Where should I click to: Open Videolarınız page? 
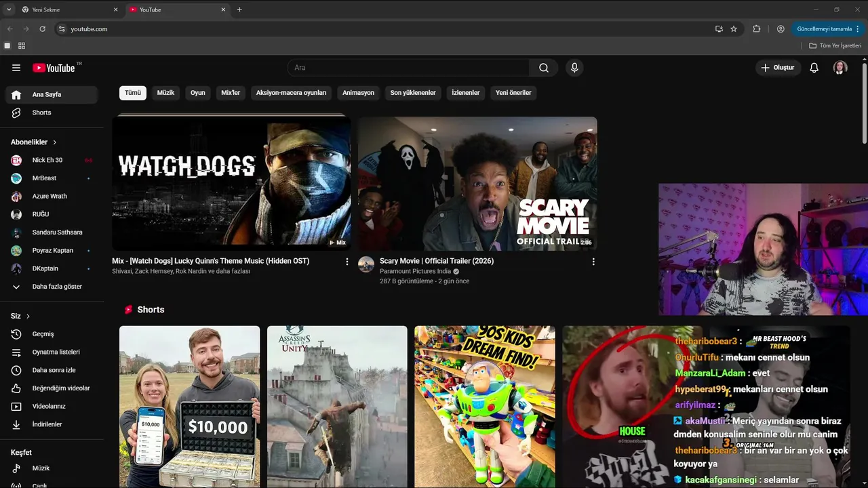[x=52, y=407]
